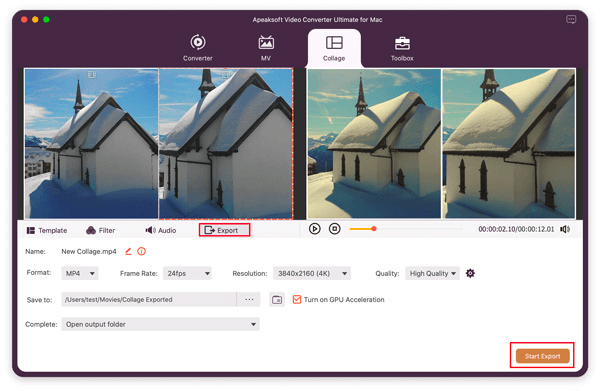Browse save location with the three-dot button
This screenshot has height=391, width=600.
pos(249,300)
